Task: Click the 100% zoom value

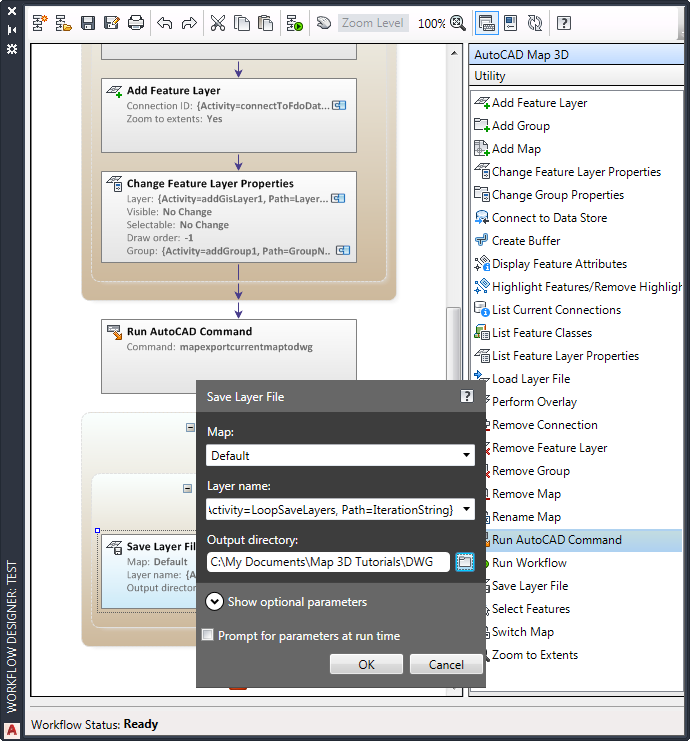Action: click(431, 23)
